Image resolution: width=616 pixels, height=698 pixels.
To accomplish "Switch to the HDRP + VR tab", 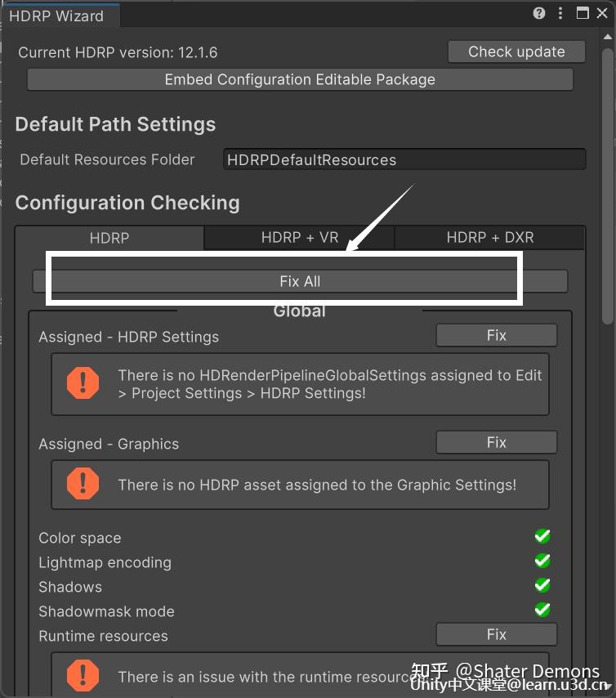I will pyautogui.click(x=300, y=238).
